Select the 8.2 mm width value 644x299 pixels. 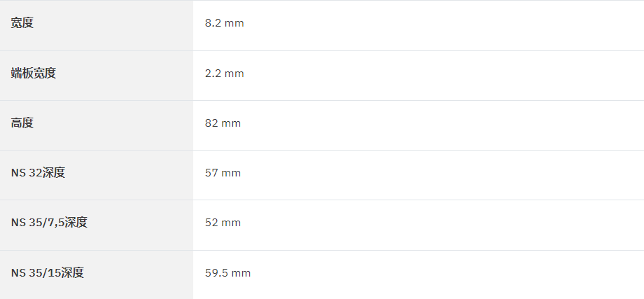click(x=224, y=23)
